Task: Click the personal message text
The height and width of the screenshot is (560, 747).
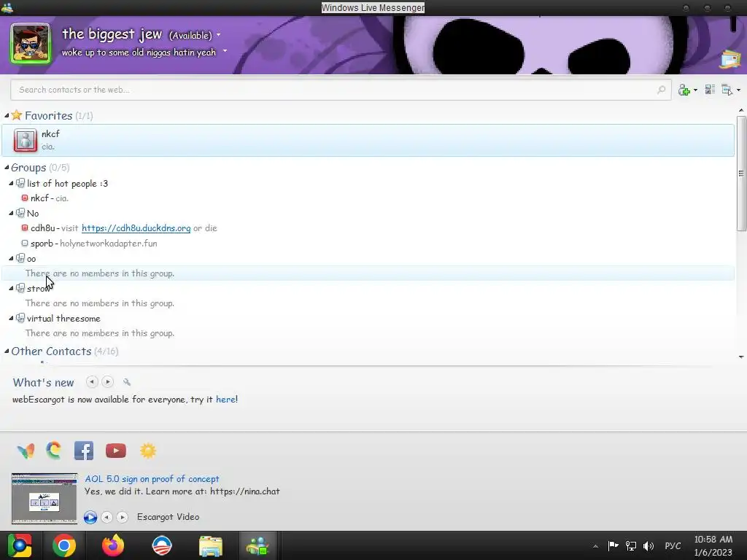Action: [139, 52]
